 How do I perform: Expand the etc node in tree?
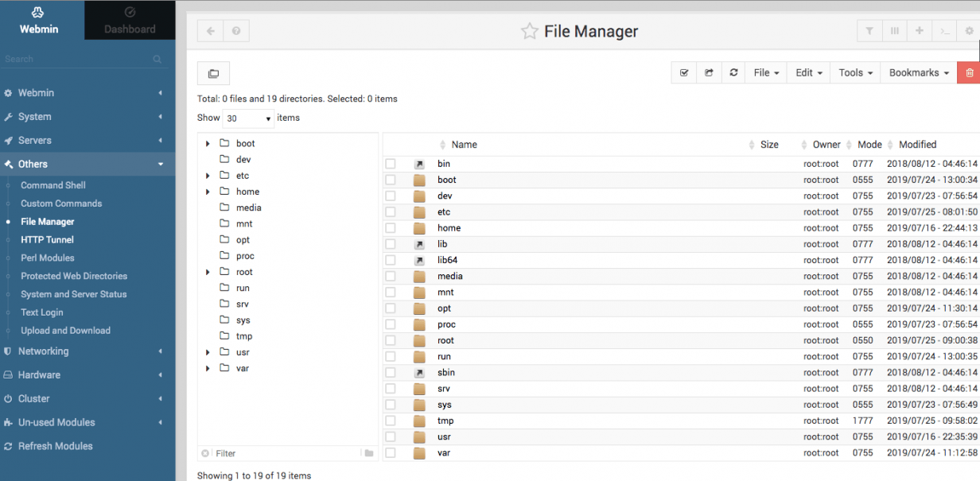pos(208,176)
